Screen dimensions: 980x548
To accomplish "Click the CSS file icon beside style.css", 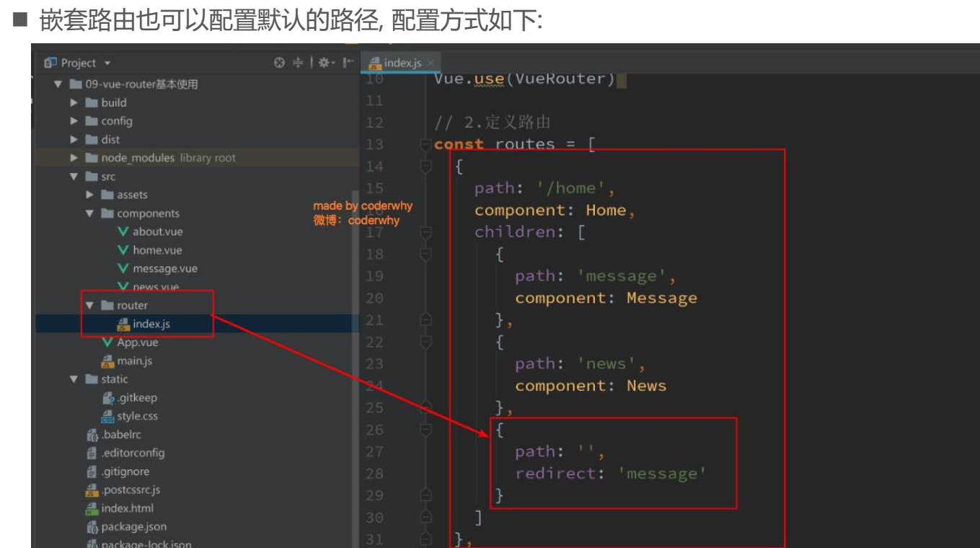I will pos(107,417).
